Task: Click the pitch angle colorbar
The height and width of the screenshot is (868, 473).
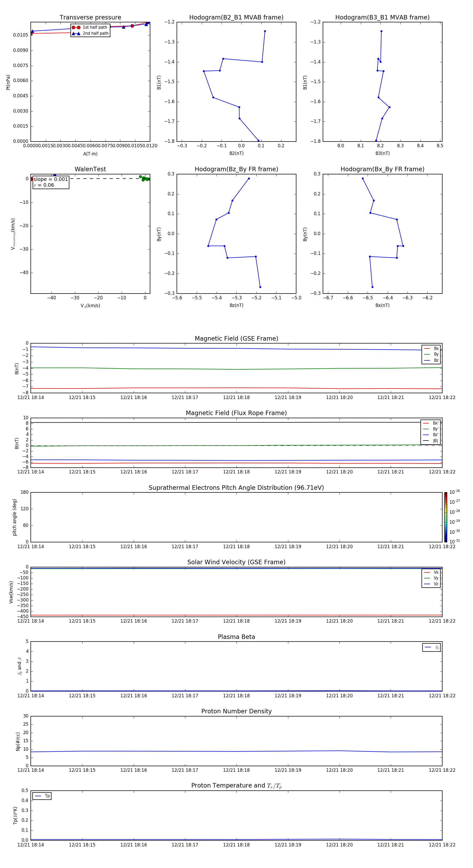Action: (x=446, y=517)
